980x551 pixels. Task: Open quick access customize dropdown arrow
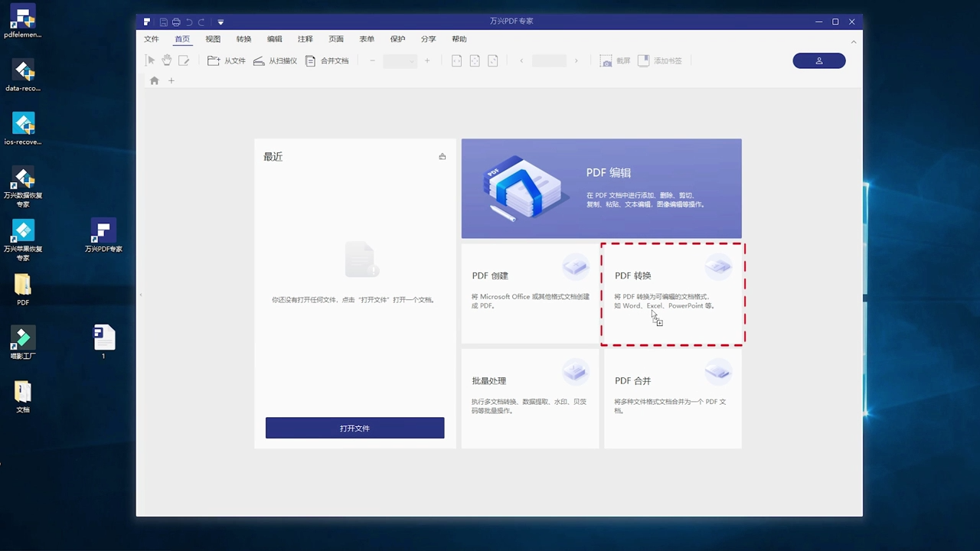(x=220, y=22)
